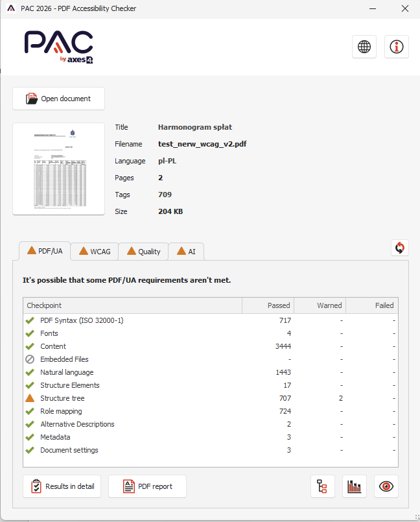Click the Fonts green checkmark

pyautogui.click(x=30, y=333)
